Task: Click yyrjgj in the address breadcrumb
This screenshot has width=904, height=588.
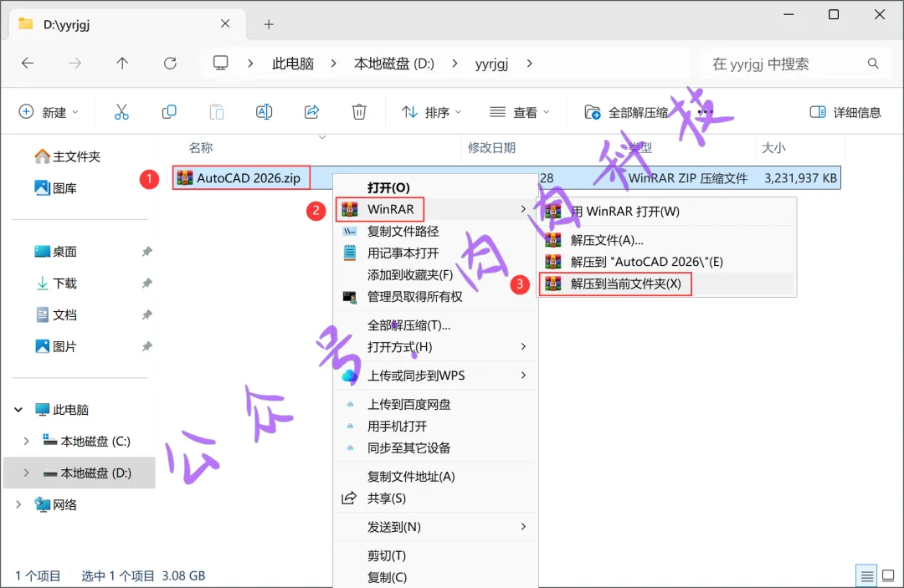Action: (x=492, y=64)
